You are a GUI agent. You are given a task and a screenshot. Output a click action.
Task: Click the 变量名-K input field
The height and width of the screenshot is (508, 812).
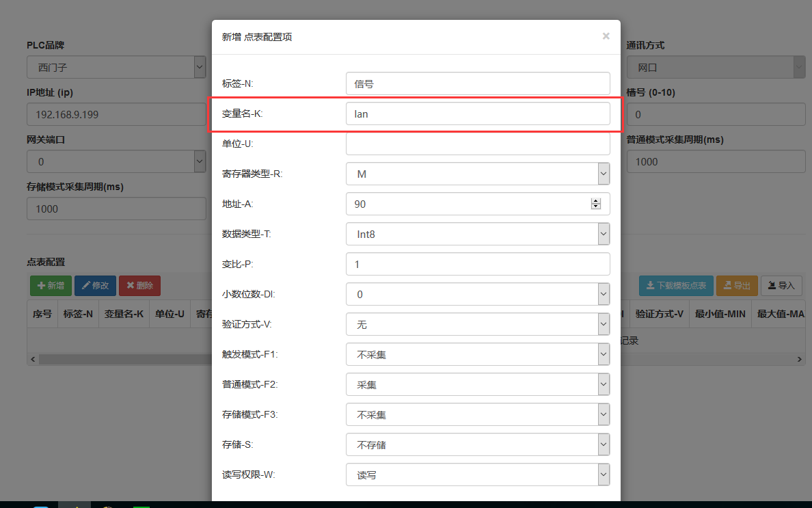click(x=477, y=114)
